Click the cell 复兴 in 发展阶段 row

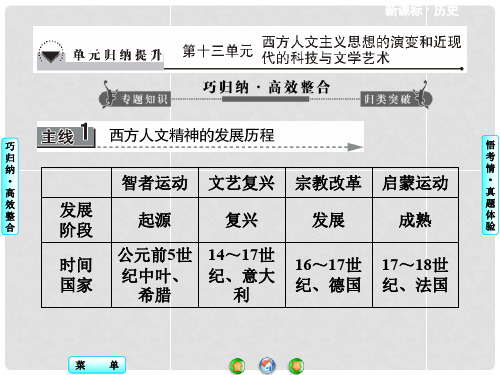[x=242, y=220]
